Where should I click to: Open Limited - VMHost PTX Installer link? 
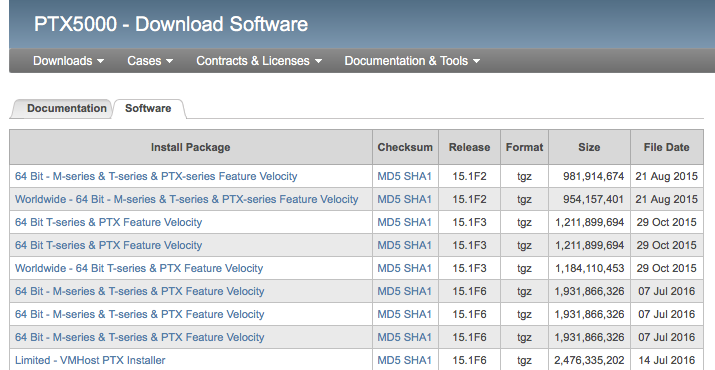pyautogui.click(x=90, y=360)
